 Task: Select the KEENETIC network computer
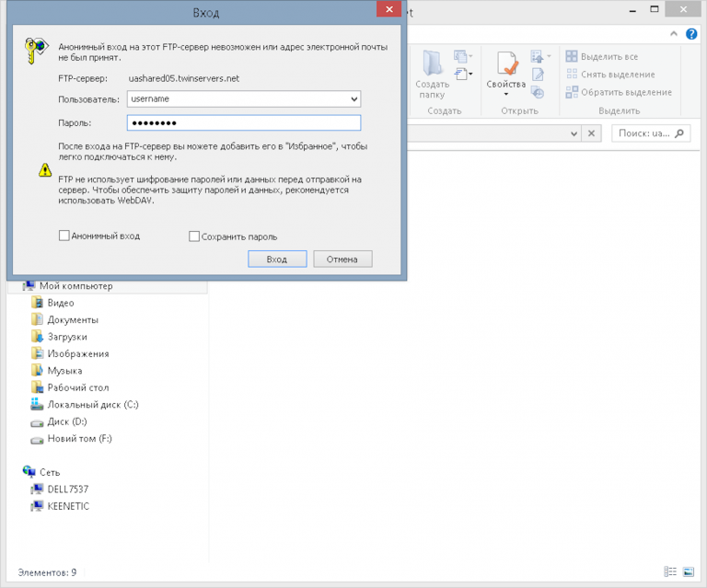(x=68, y=506)
